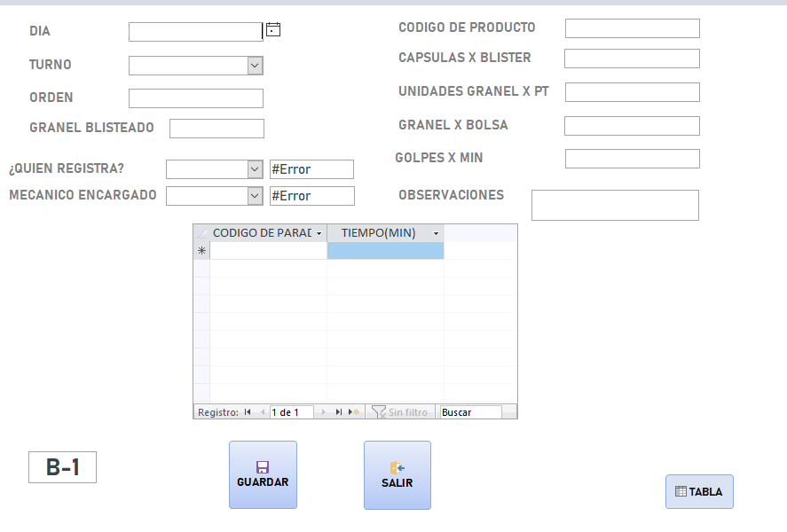Screen dimensions: 787x532
Task: Open the CODIGO DE PARADA column dropdown arrow
Action: (x=319, y=232)
